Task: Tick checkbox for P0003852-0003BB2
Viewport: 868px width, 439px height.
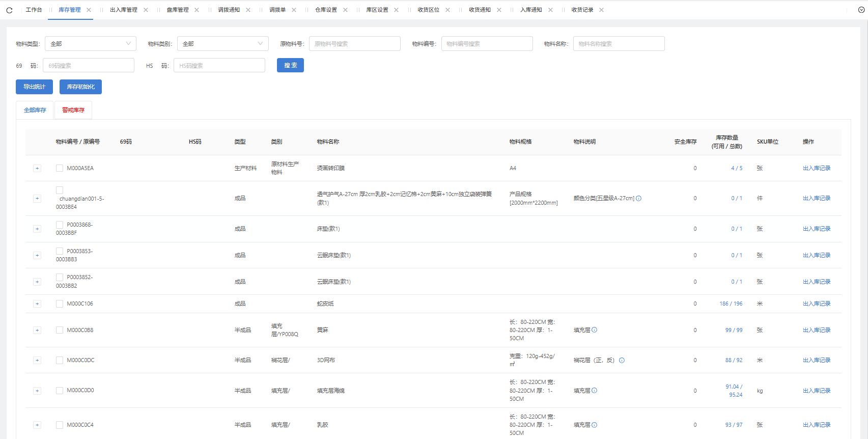Action: pyautogui.click(x=60, y=278)
